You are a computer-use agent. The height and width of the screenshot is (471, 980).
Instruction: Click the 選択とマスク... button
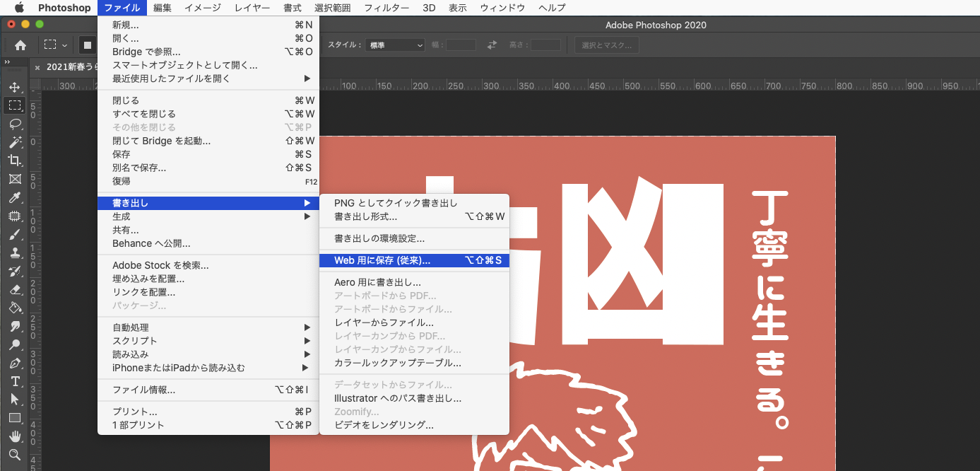607,45
